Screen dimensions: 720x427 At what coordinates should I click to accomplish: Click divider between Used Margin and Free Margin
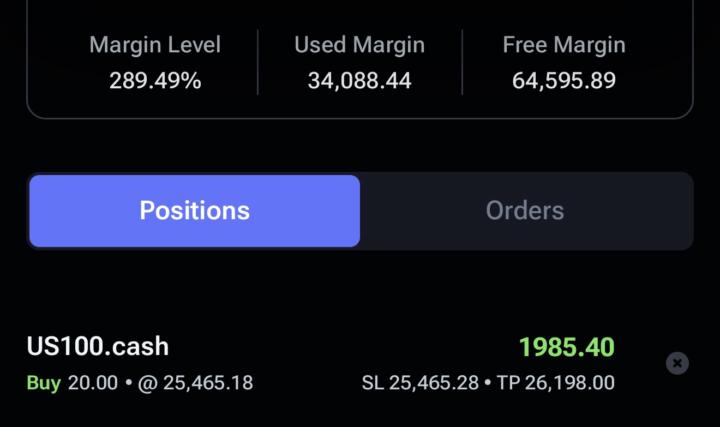point(462,62)
